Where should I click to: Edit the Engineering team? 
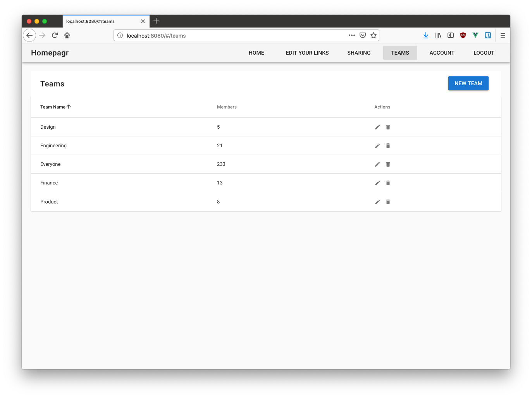pos(377,146)
